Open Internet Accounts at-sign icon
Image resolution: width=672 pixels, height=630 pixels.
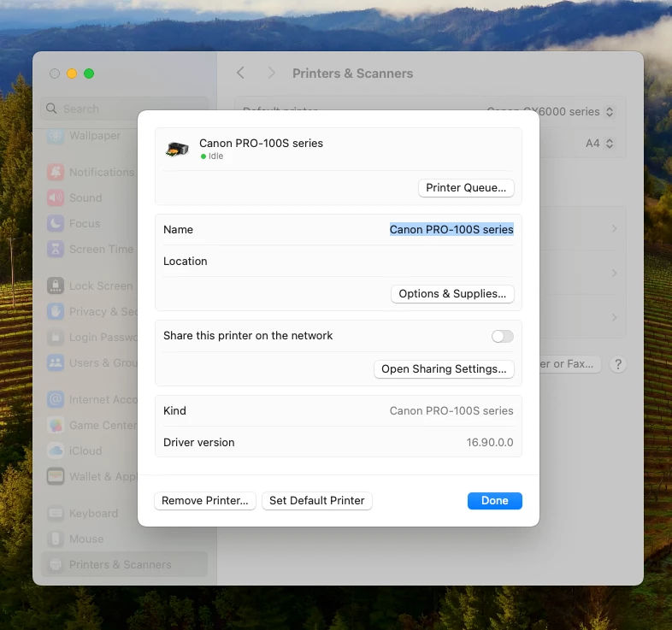[56, 399]
